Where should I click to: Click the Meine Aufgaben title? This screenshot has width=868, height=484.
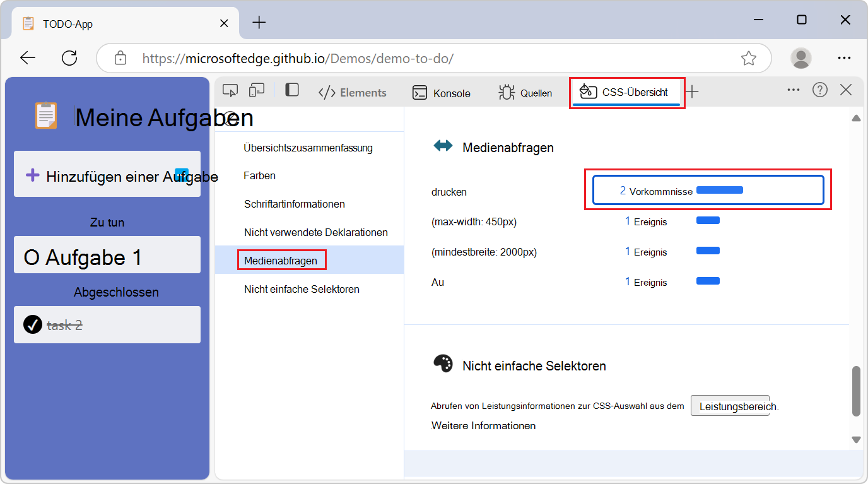tap(164, 117)
